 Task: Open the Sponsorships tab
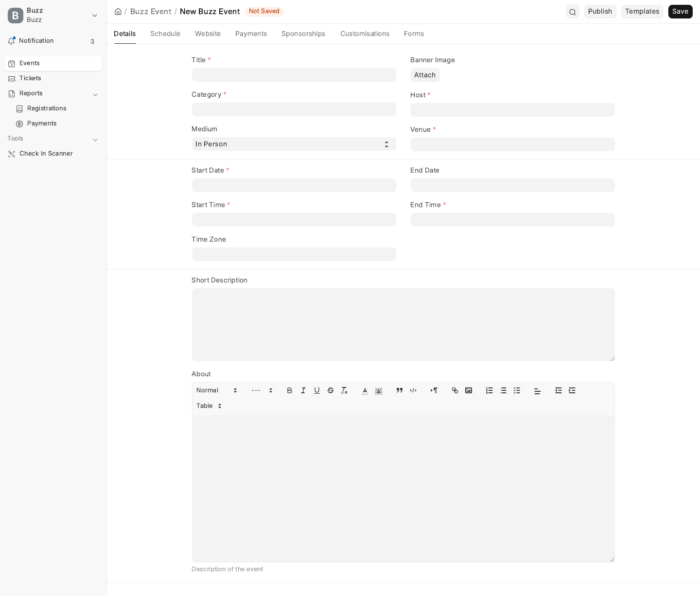(x=303, y=34)
